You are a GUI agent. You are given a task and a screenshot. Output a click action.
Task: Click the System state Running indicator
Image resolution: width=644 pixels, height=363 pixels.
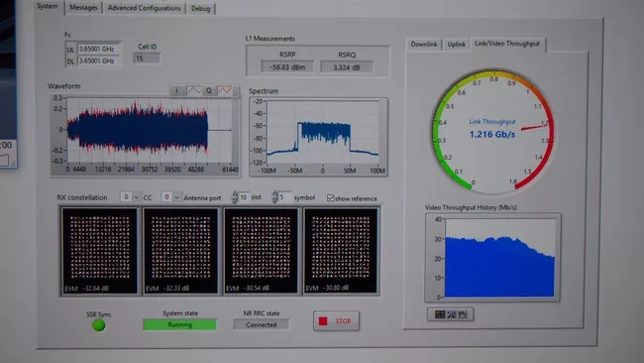point(179,324)
